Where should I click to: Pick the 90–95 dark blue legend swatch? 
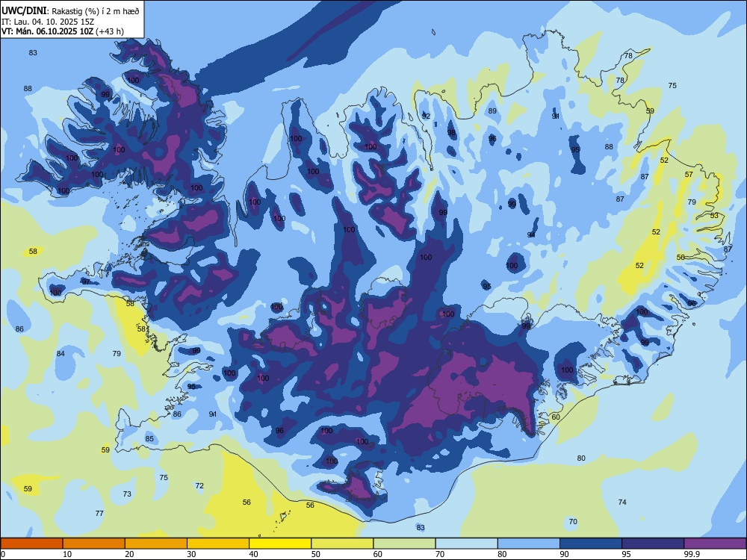(591, 544)
